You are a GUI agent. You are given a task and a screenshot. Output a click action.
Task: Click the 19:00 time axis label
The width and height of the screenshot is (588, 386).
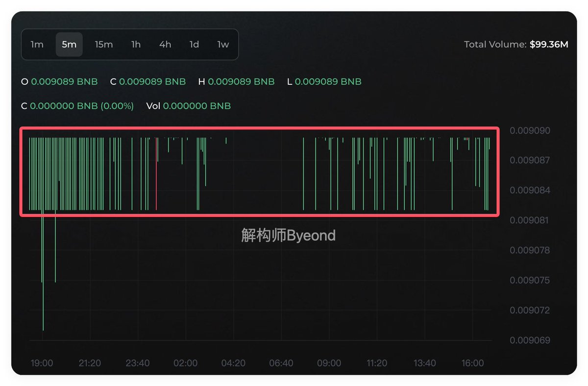[x=42, y=363]
